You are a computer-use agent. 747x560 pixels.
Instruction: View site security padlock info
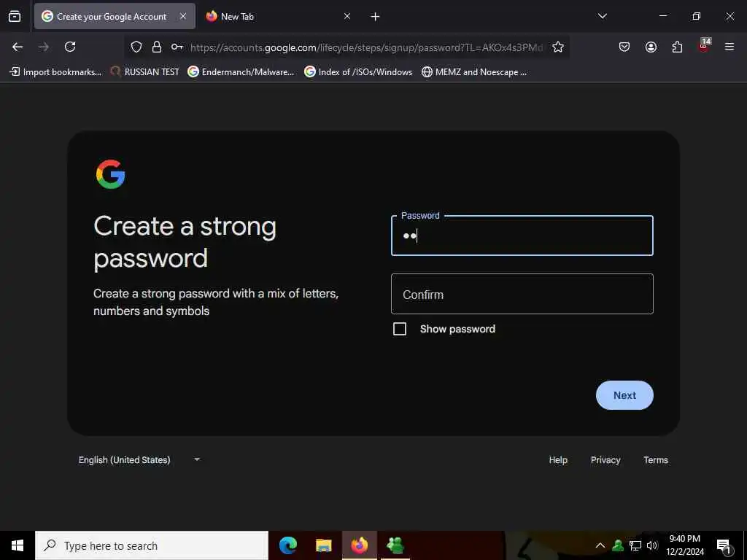point(157,47)
